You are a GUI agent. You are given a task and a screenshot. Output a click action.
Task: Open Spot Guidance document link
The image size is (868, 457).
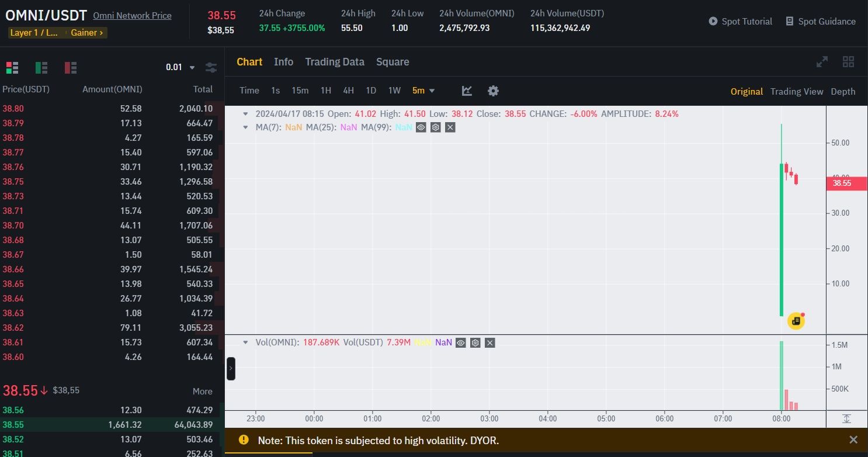[820, 21]
